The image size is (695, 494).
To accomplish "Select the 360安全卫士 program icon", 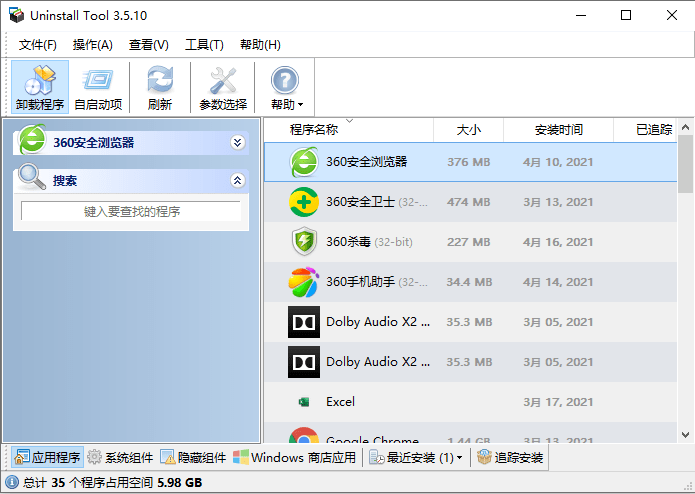I will pos(304,202).
